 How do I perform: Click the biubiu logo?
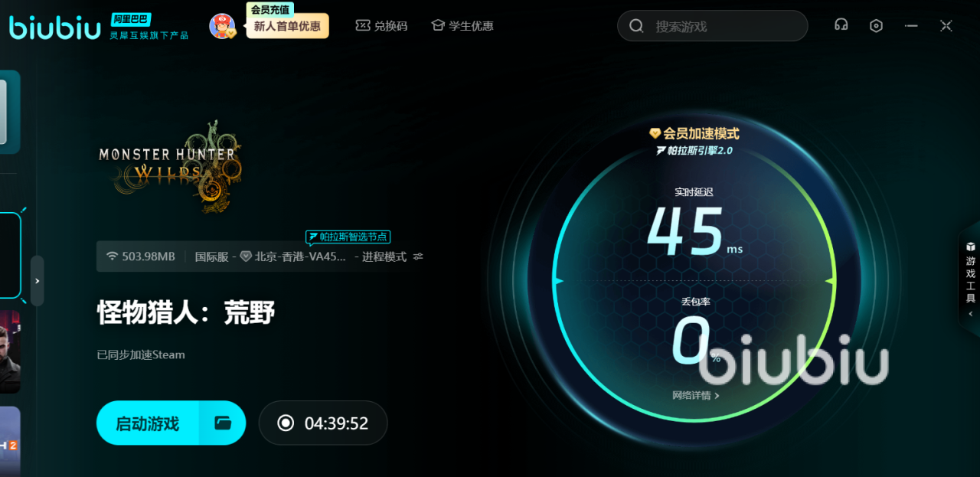(x=55, y=28)
